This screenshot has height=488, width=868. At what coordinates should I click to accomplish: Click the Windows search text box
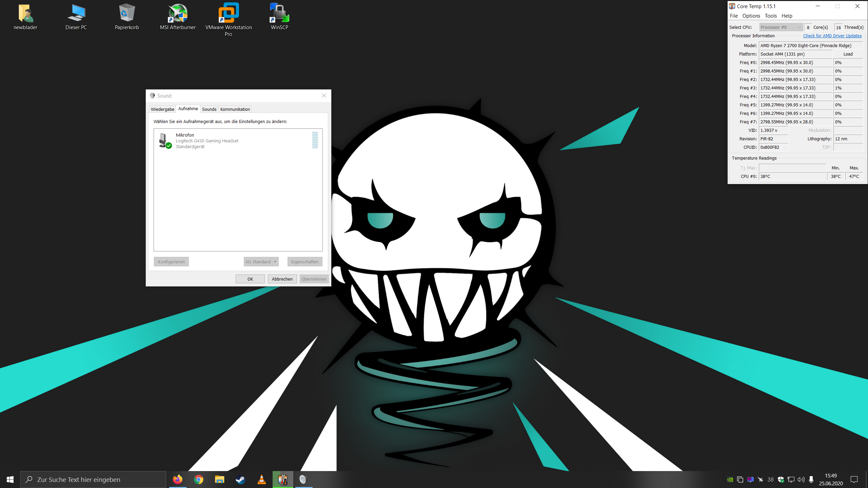(93, 480)
